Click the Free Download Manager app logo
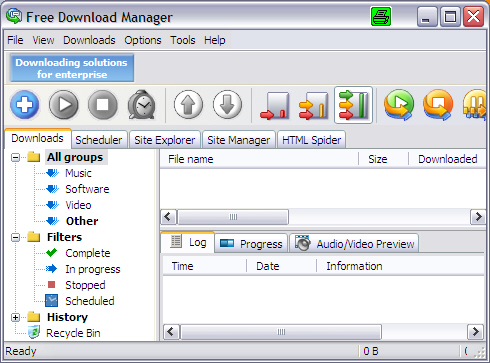Screen dimensions: 490x363 pyautogui.click(x=14, y=16)
